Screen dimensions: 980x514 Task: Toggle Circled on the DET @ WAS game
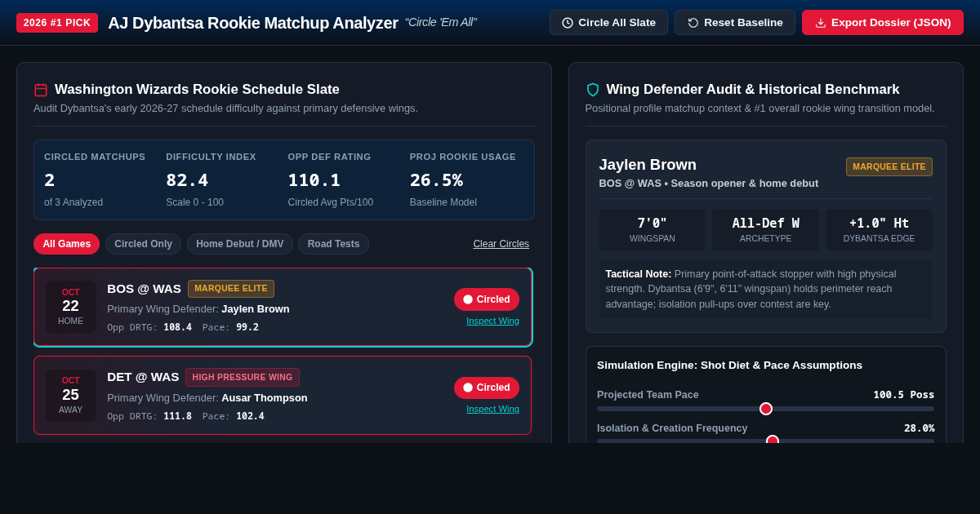point(487,388)
